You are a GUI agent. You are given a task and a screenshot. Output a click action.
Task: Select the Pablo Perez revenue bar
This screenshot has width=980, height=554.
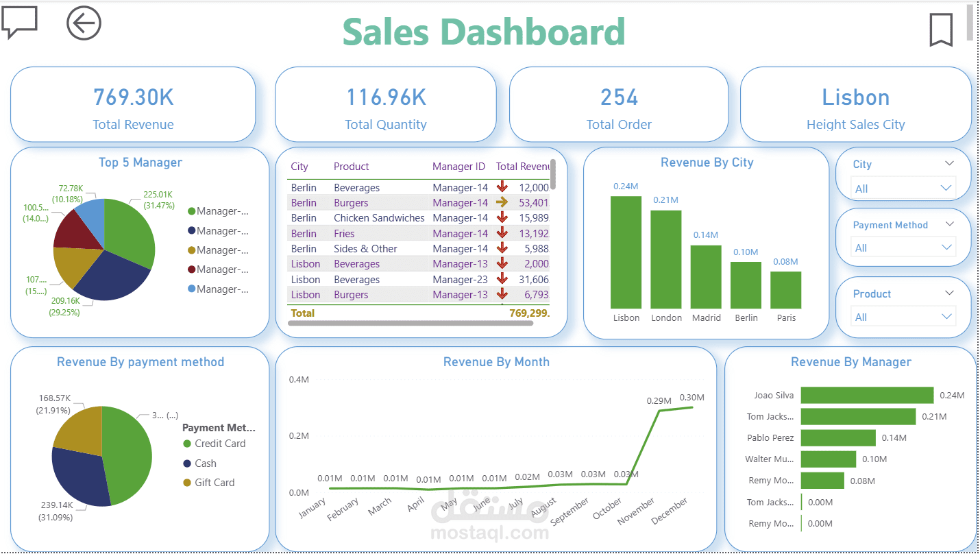click(x=838, y=437)
